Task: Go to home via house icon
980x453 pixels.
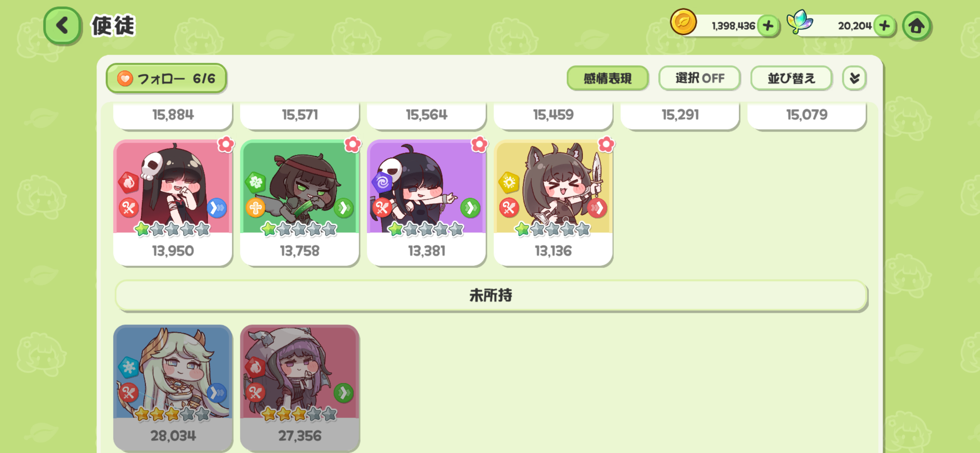Action: pos(917,26)
